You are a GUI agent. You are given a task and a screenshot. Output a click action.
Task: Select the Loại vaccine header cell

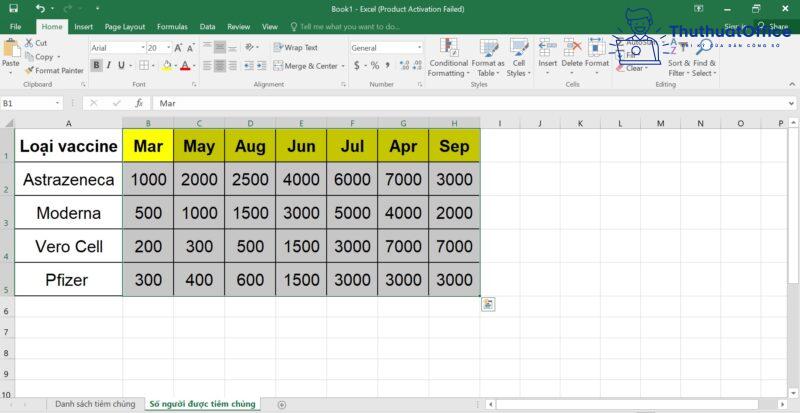tap(68, 146)
